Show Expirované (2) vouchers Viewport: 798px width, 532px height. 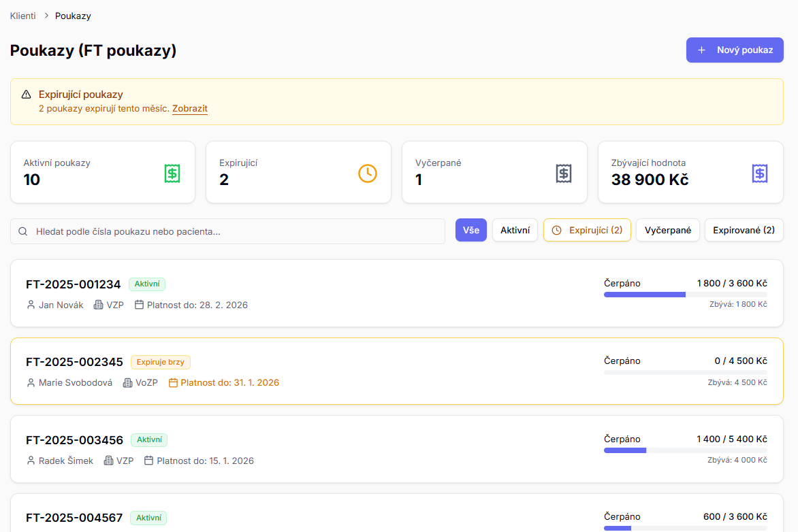coord(744,230)
